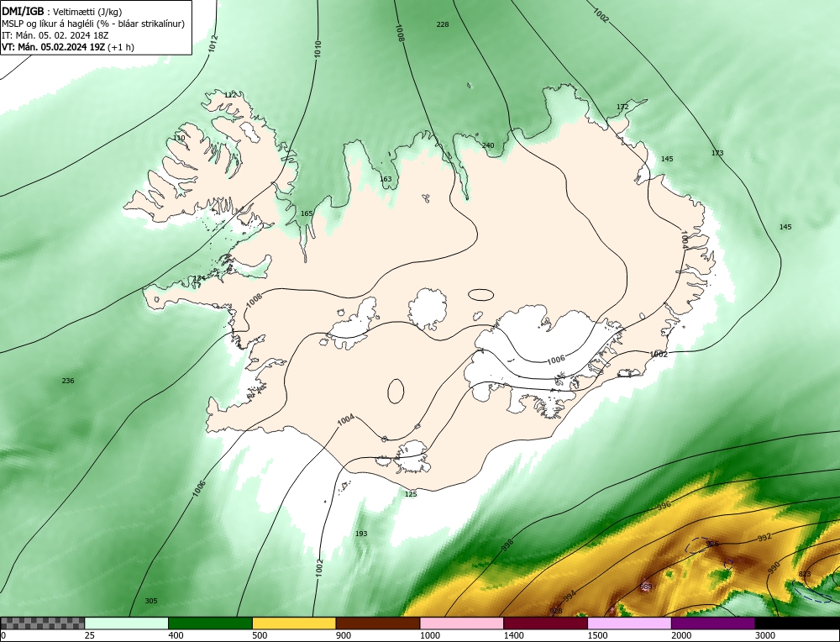Select the black legend swatch

(x=797, y=624)
